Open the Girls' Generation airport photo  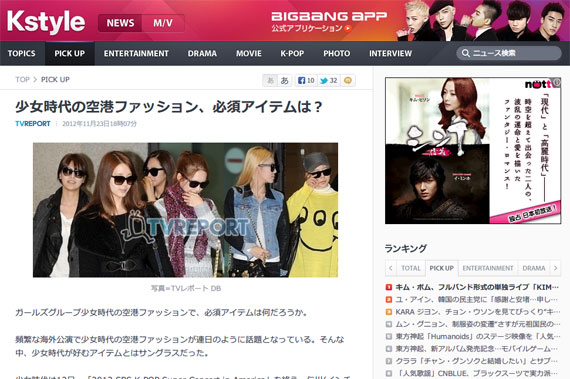click(x=185, y=210)
